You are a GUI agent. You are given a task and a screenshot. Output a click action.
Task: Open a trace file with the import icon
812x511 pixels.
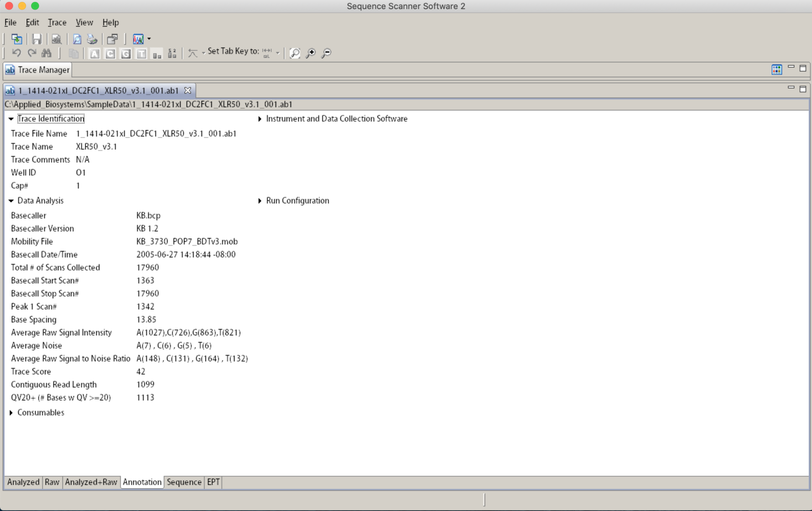coord(16,39)
